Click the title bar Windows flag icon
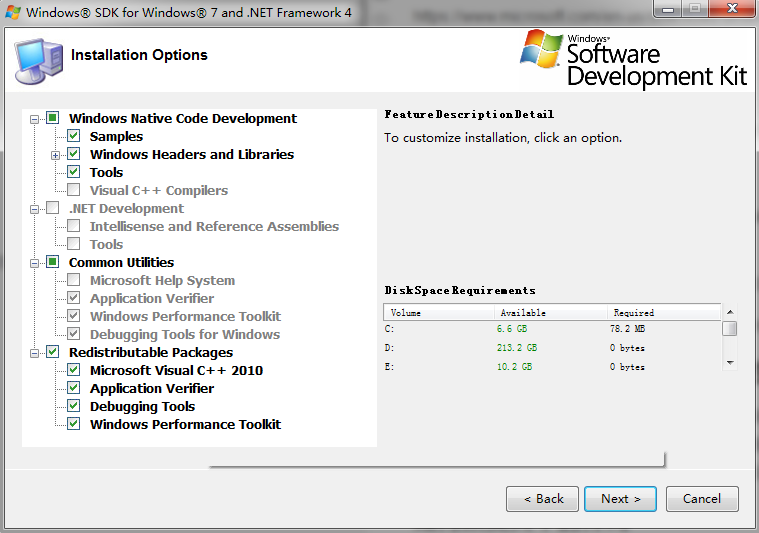 [x=13, y=13]
